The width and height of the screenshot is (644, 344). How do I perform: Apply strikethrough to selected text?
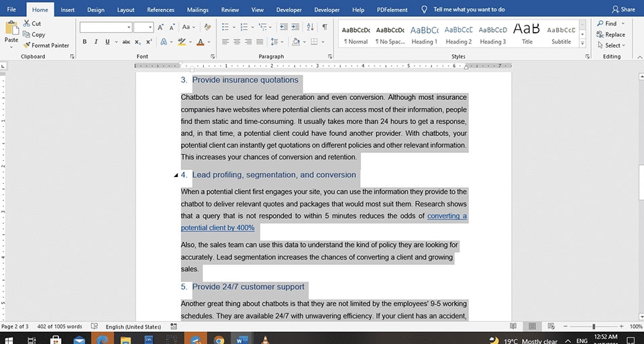pyautogui.click(x=126, y=42)
